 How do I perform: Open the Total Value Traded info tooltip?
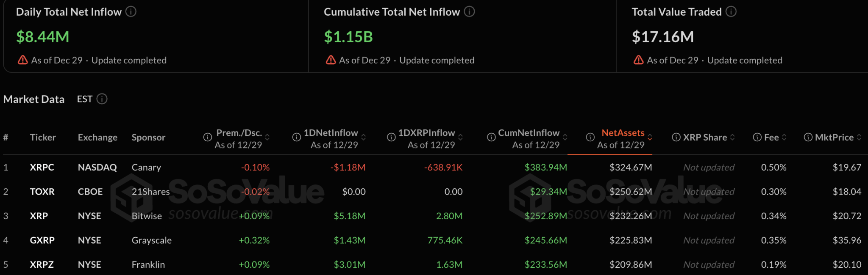click(730, 12)
